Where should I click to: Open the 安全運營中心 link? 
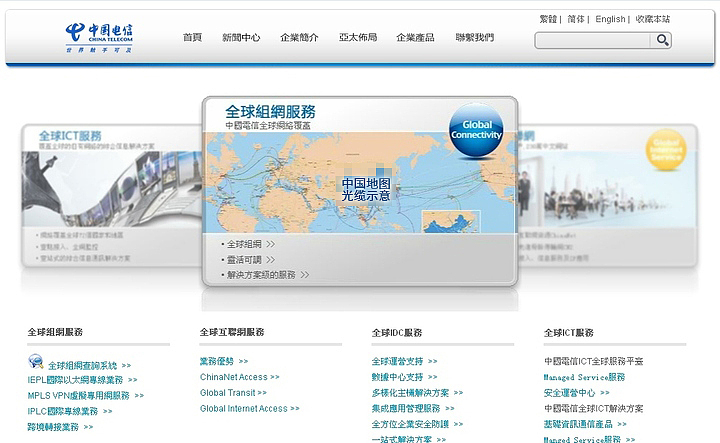click(x=570, y=393)
